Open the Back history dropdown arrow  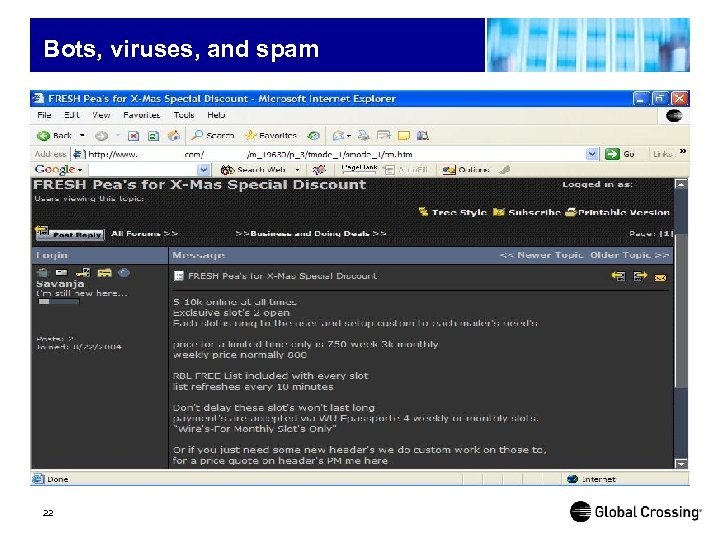(x=82, y=135)
